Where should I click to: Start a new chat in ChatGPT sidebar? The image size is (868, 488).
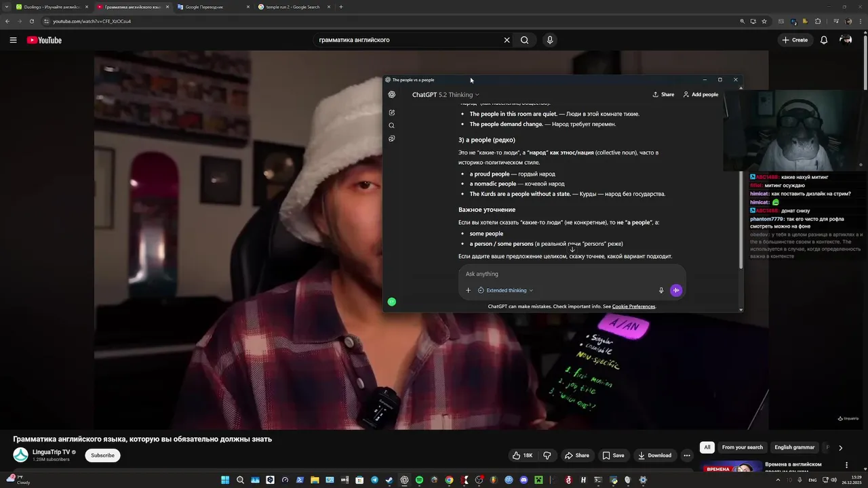(392, 113)
